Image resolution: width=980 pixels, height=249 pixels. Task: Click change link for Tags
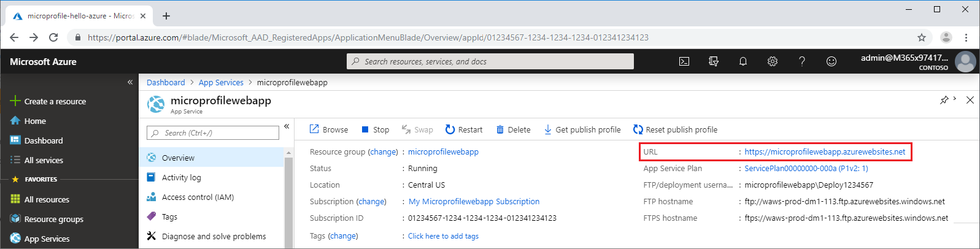[x=343, y=236]
